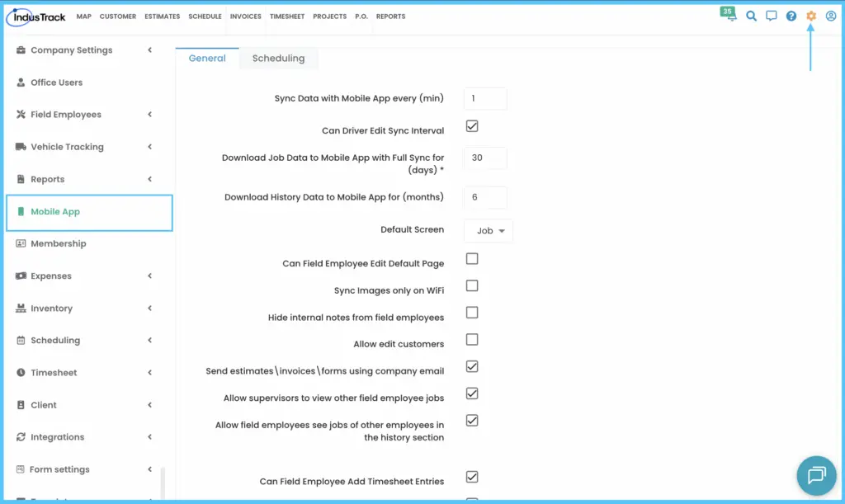
Task: Check Allow edit customers box
Action: pos(472,340)
